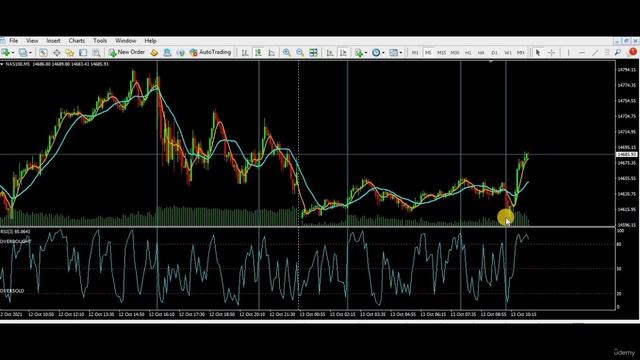Select the M30 timeframe button
The image size is (640, 360).
[x=455, y=53]
